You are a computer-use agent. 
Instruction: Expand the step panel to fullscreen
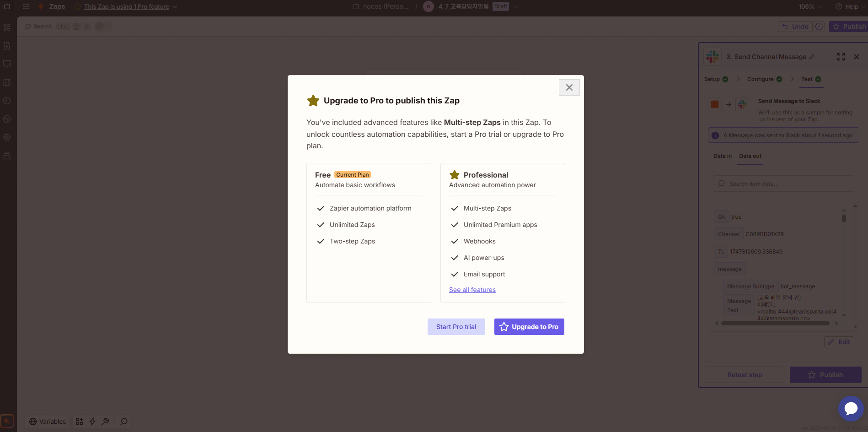pyautogui.click(x=841, y=57)
